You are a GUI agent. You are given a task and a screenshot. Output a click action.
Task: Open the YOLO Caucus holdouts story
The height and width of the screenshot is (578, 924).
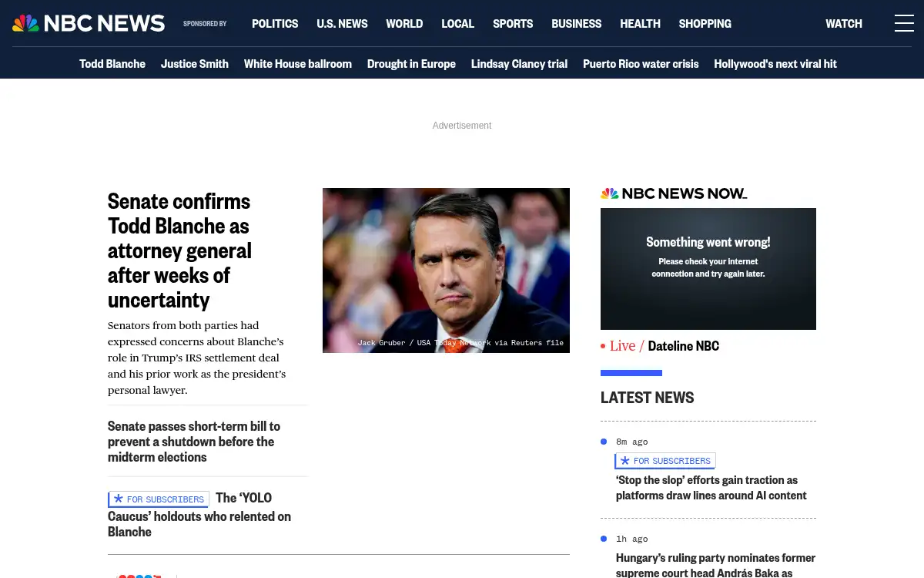199,516
